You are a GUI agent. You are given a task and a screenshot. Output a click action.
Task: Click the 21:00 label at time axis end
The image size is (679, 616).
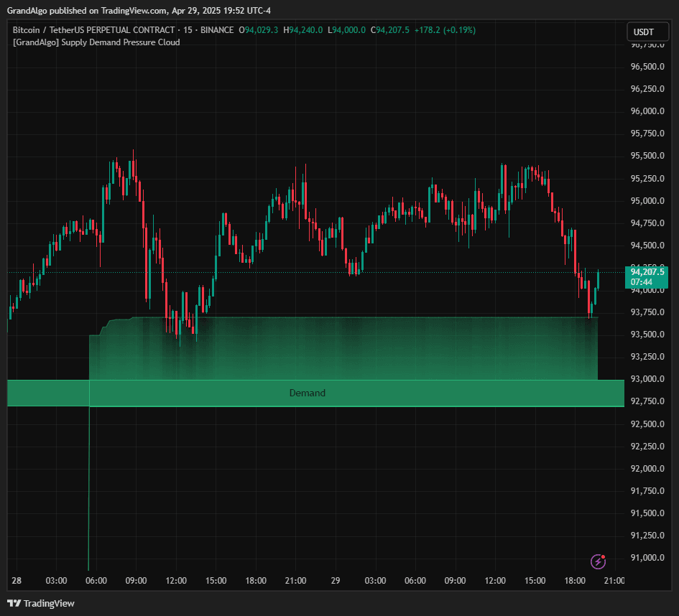[614, 581]
